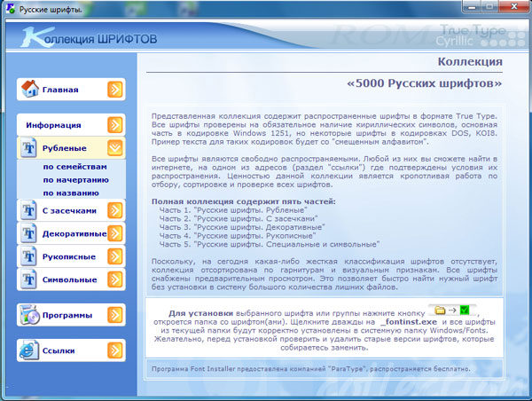
Task: Close the Русские шрифты window
Action: (514, 6)
